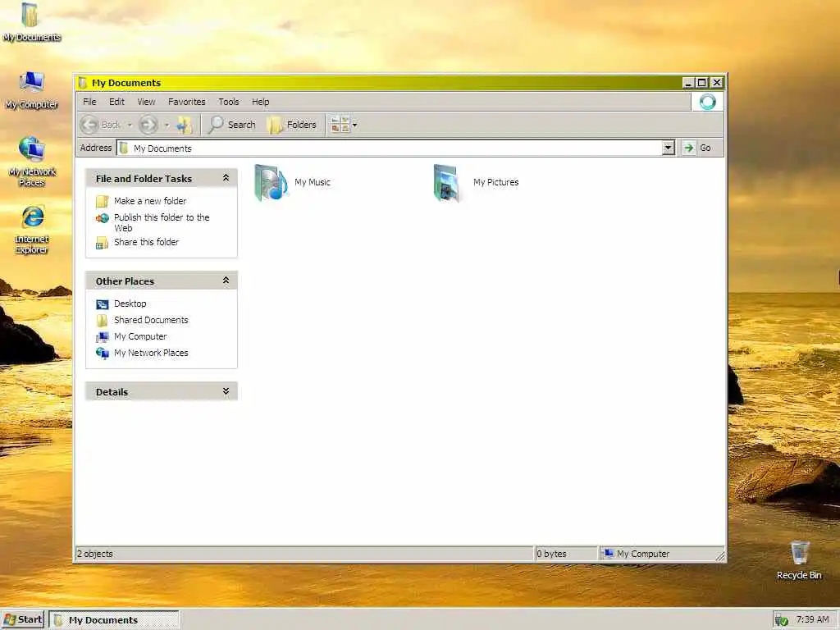
Task: Click the Share this folder icon
Action: click(103, 243)
